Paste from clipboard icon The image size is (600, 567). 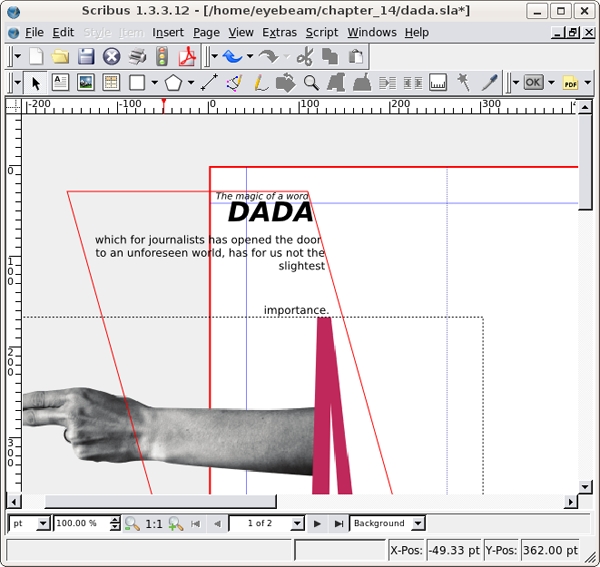pos(355,57)
